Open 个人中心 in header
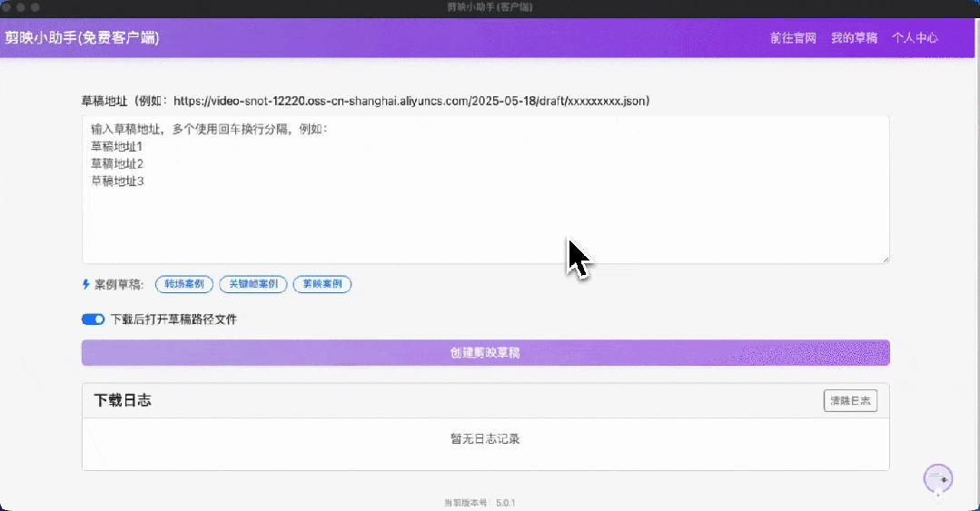Viewport: 980px width, 511px height. [x=915, y=38]
